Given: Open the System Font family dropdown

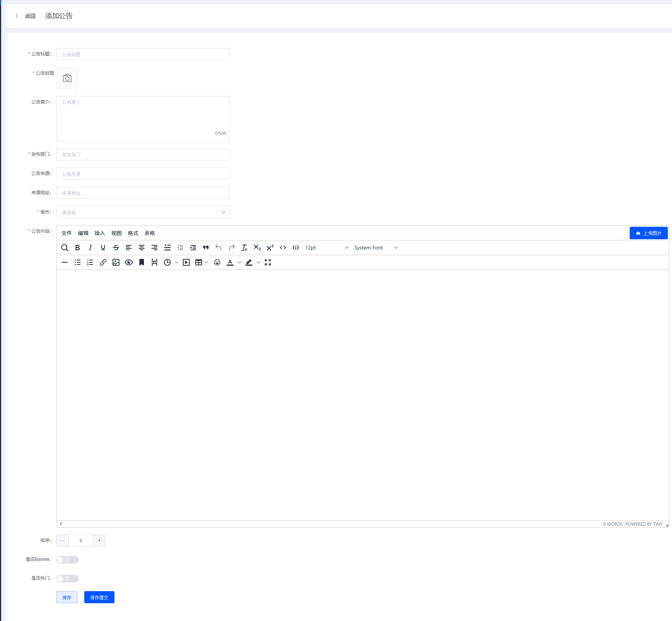Looking at the screenshot, I should point(376,248).
